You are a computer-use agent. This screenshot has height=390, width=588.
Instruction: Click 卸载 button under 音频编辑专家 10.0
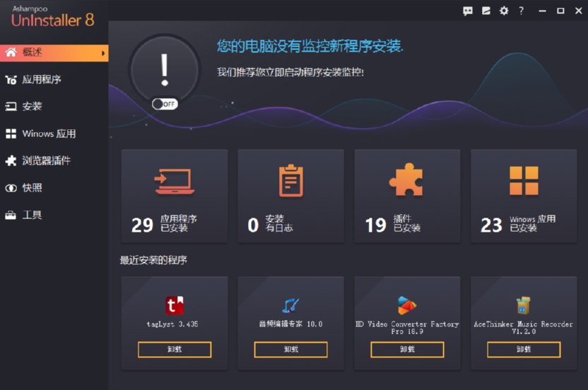pyautogui.click(x=290, y=350)
